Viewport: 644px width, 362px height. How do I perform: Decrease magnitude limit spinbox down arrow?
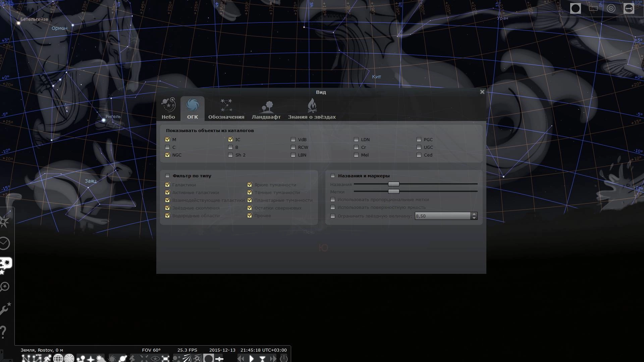[474, 218]
